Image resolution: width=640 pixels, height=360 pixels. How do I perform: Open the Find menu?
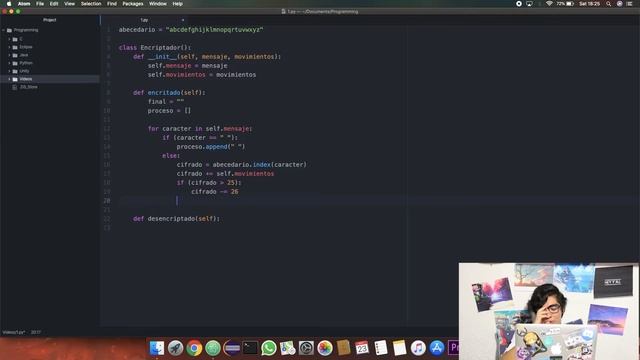(x=112, y=4)
